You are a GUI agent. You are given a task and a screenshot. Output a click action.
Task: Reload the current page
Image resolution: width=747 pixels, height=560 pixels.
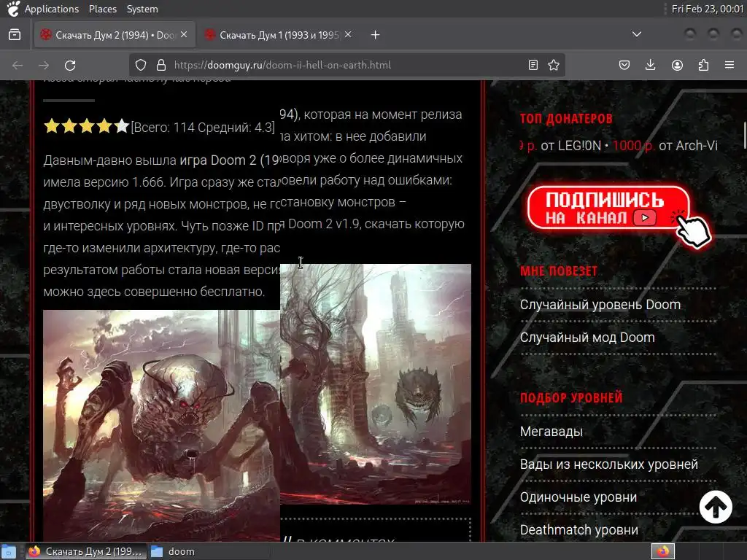click(x=70, y=65)
